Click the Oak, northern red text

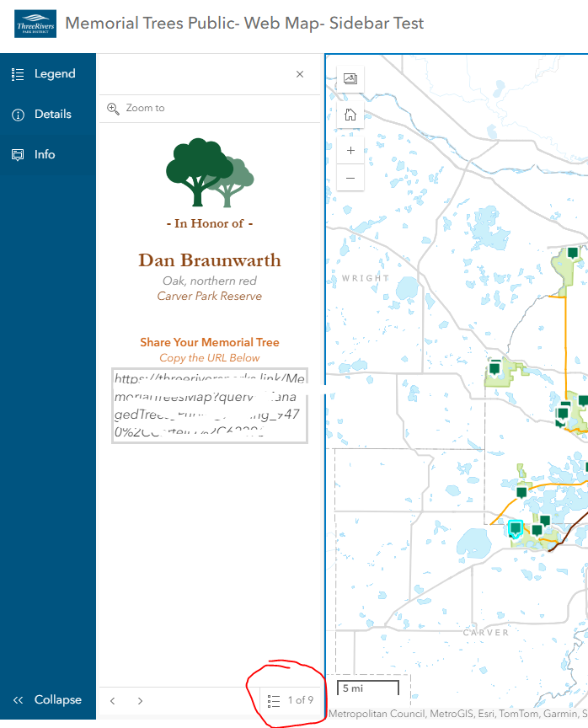pos(209,281)
